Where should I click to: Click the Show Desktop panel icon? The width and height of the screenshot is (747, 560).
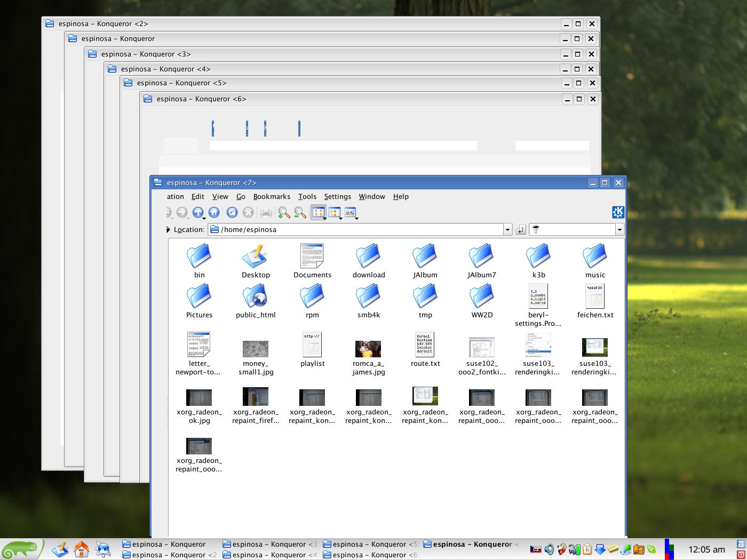(x=60, y=549)
